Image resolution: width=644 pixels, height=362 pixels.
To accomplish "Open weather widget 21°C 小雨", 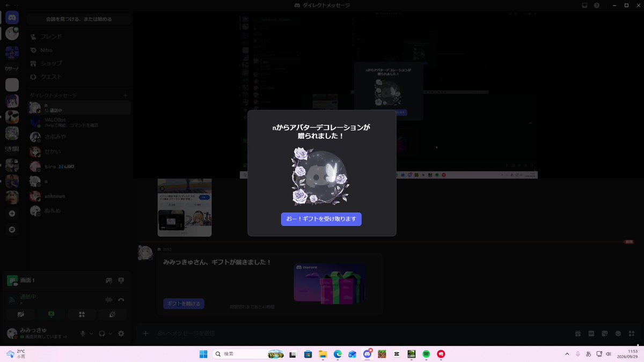I will 16,354.
